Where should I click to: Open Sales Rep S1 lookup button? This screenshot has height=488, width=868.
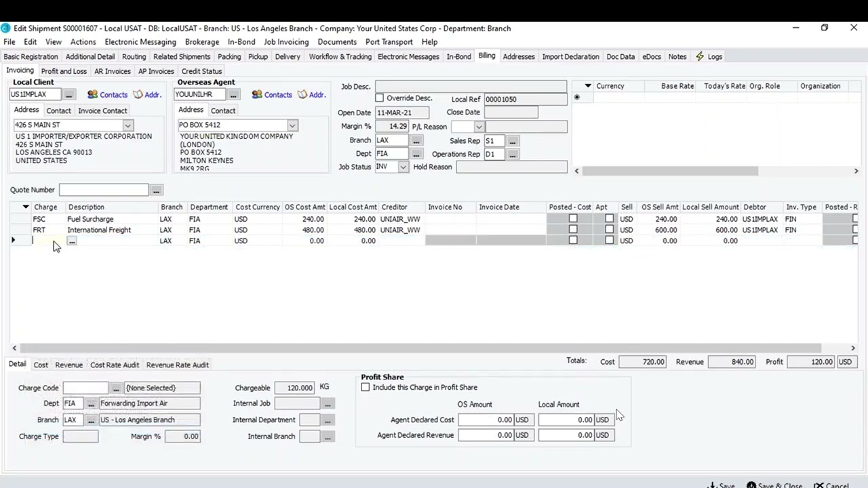pyautogui.click(x=513, y=141)
